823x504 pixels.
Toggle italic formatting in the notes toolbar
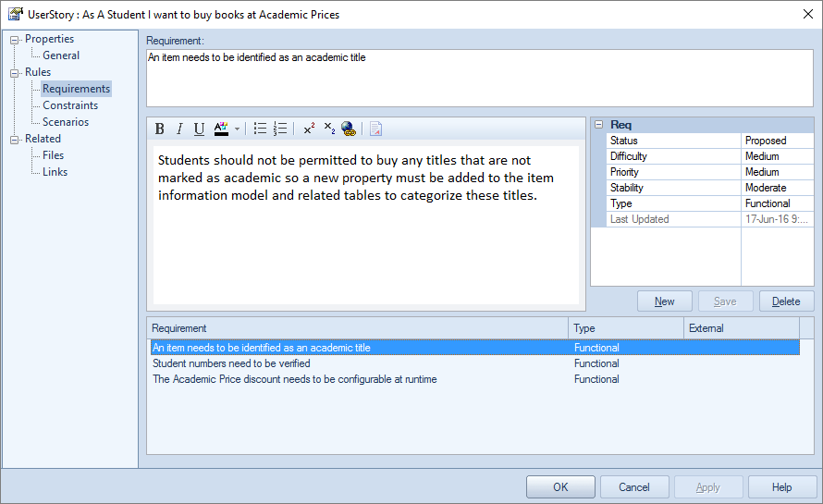179,129
